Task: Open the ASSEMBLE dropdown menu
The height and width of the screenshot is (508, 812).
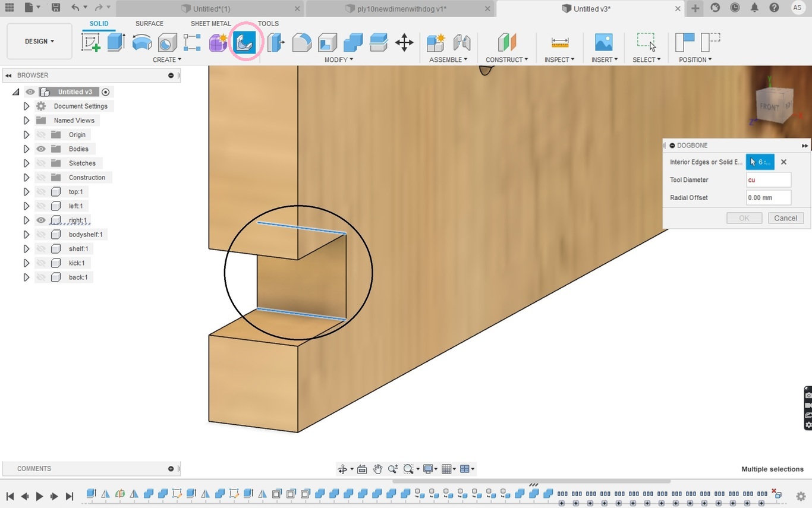Action: (x=448, y=59)
